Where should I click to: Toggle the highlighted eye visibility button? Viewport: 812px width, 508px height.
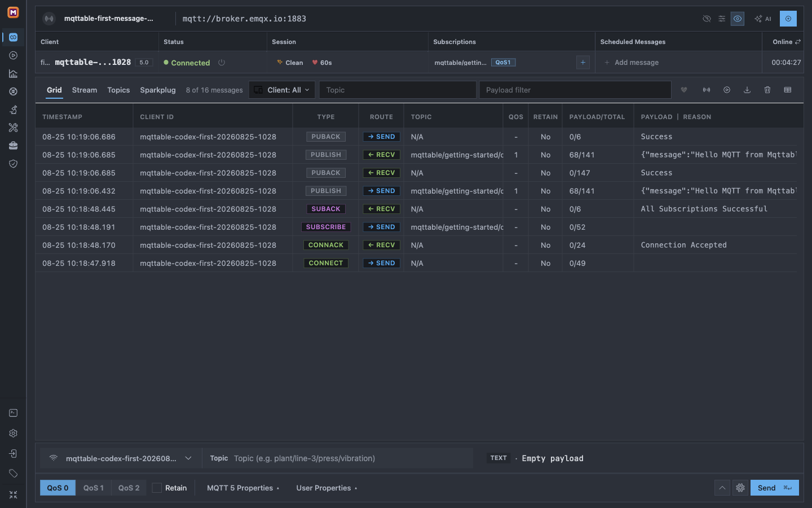click(738, 19)
